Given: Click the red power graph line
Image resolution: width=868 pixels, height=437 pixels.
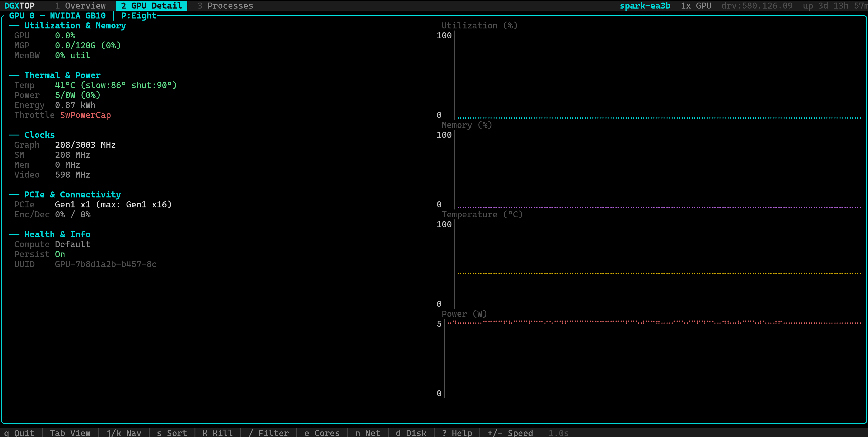Looking at the screenshot, I should (x=654, y=322).
